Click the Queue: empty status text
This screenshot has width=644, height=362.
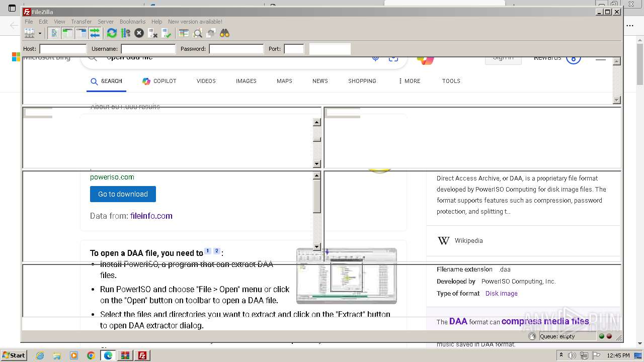tap(557, 336)
